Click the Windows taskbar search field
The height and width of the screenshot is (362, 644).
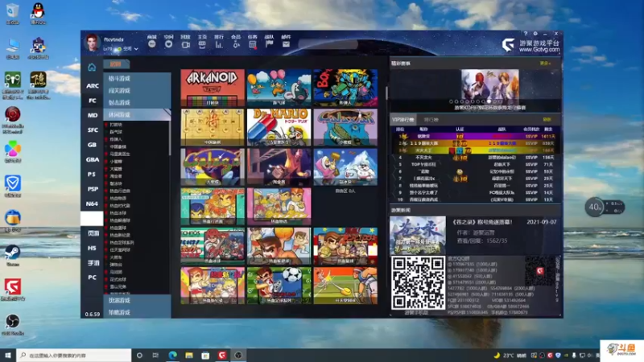[x=74, y=355]
